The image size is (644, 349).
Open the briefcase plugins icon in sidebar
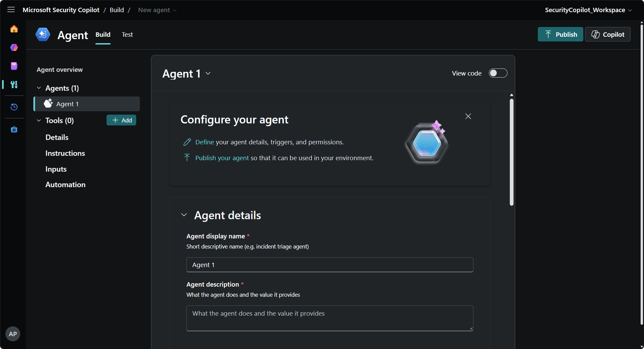[x=14, y=129]
